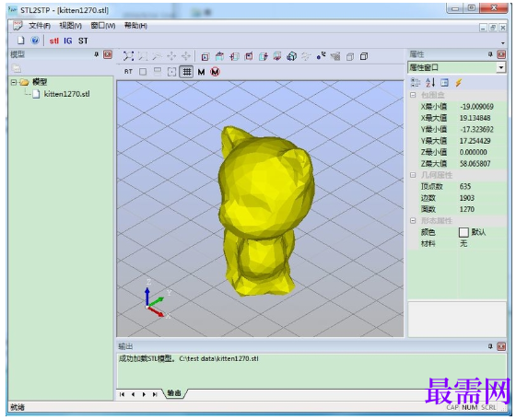Open the help about icon

(35, 41)
